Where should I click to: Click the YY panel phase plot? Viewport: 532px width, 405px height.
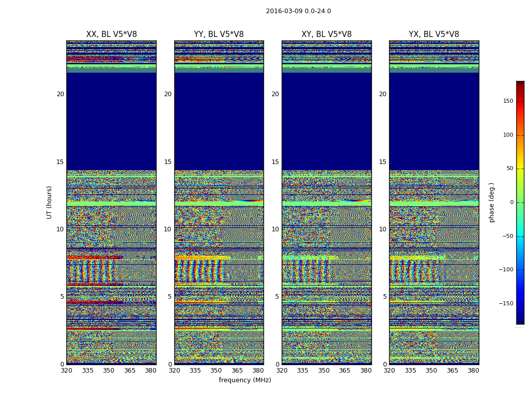pyautogui.click(x=219, y=202)
